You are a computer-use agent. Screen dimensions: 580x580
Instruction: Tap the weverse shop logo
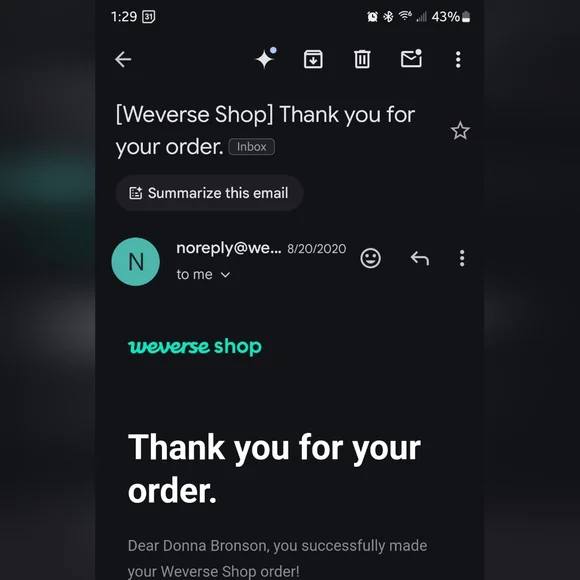pos(195,347)
